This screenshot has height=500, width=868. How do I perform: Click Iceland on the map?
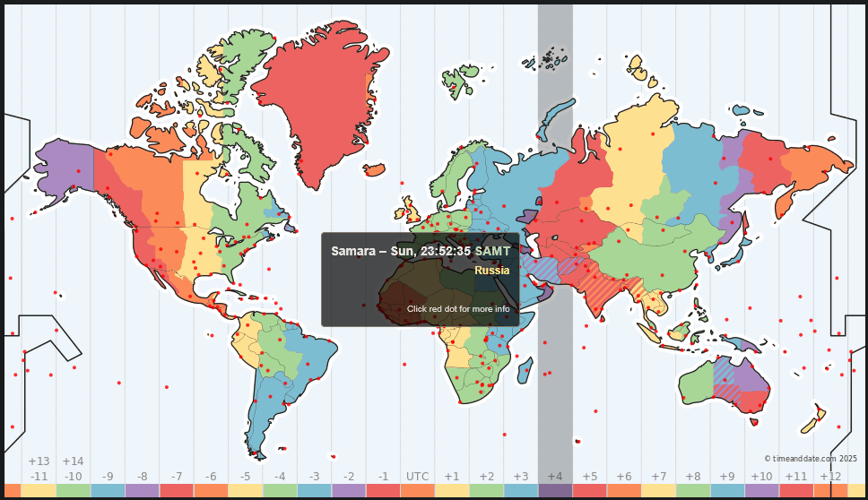[375, 168]
